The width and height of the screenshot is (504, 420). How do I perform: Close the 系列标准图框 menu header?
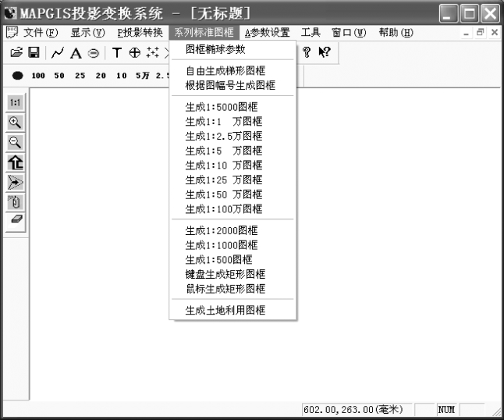[204, 33]
